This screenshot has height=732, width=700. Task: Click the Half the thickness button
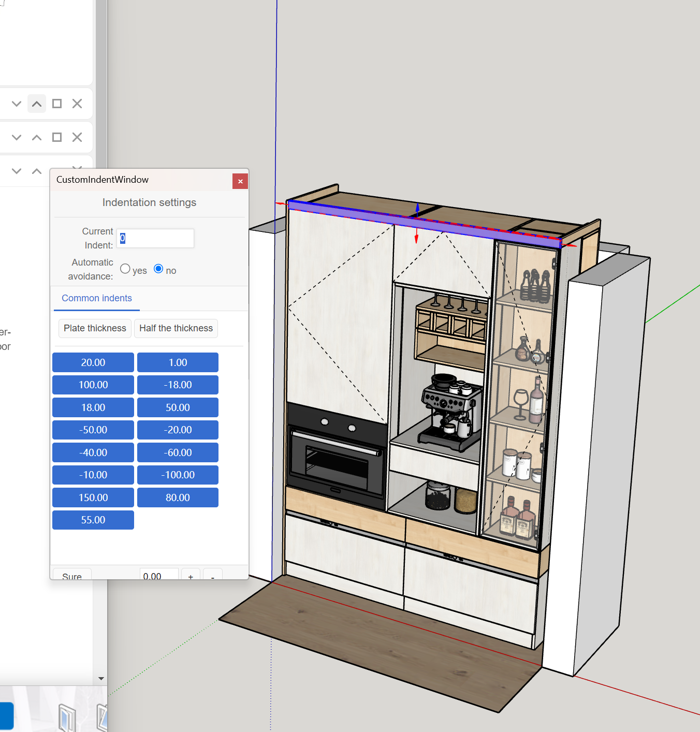click(x=176, y=328)
